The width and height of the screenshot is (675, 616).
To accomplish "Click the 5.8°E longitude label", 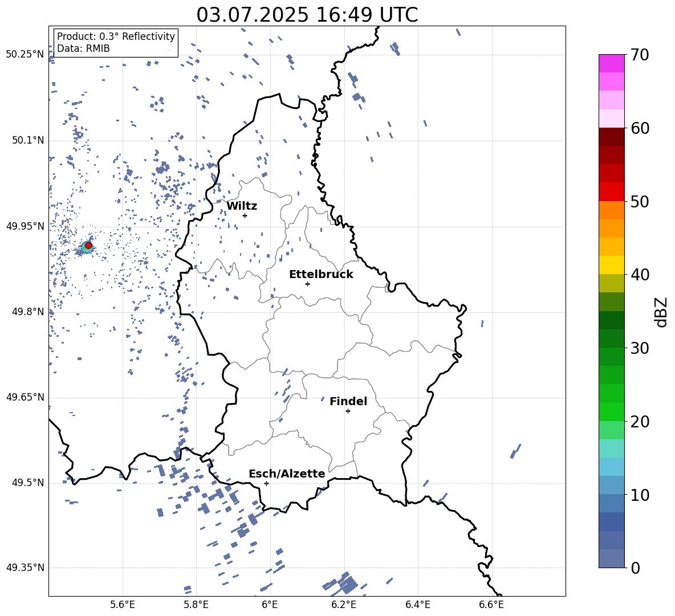I will [196, 605].
